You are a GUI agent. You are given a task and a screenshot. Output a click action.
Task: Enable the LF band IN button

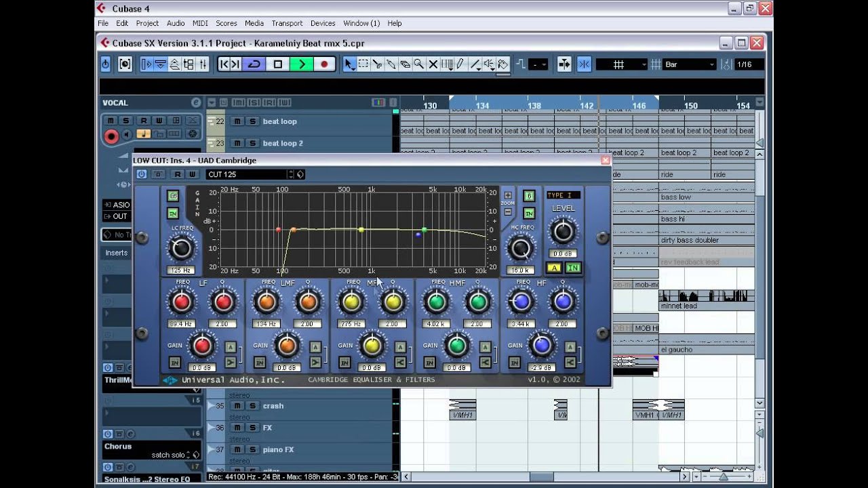(175, 363)
